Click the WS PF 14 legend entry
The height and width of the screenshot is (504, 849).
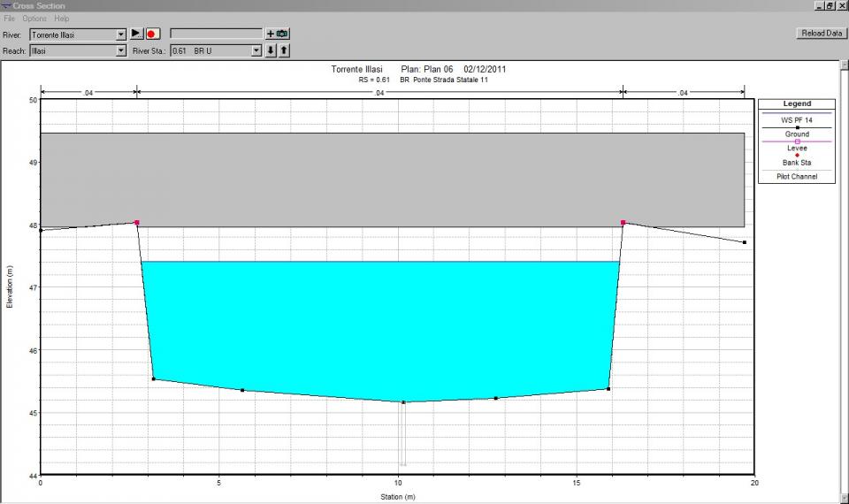coord(797,118)
